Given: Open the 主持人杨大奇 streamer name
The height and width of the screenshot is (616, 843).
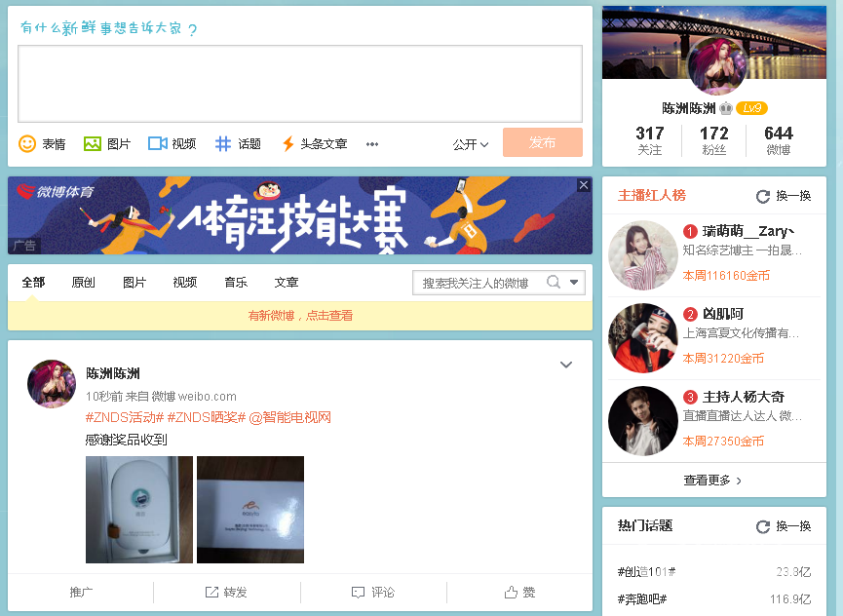Looking at the screenshot, I should pos(744,398).
